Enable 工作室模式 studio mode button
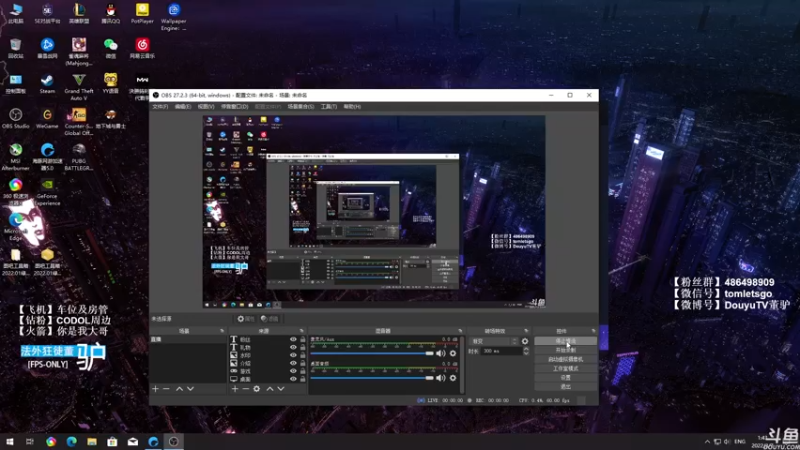This screenshot has width=800, height=450. [565, 368]
